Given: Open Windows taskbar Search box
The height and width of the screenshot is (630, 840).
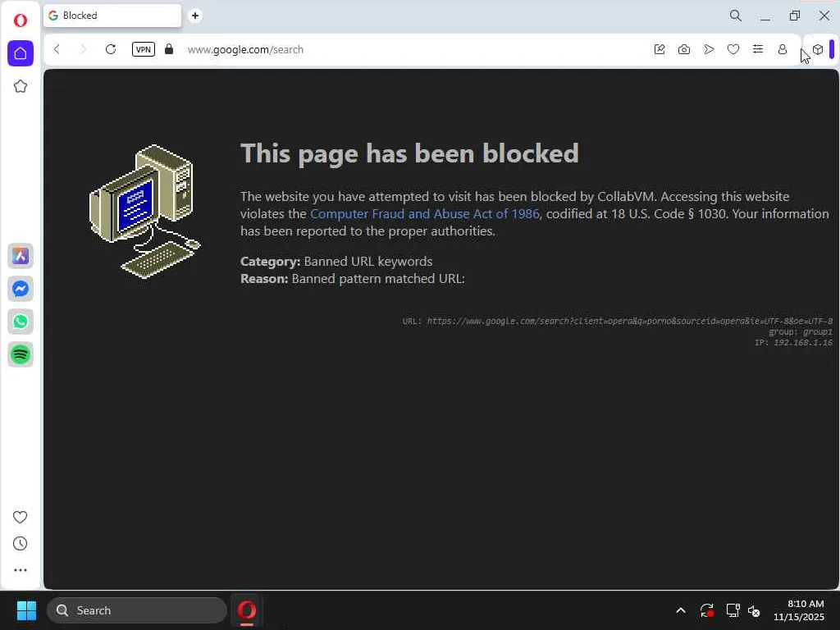Looking at the screenshot, I should point(137,610).
